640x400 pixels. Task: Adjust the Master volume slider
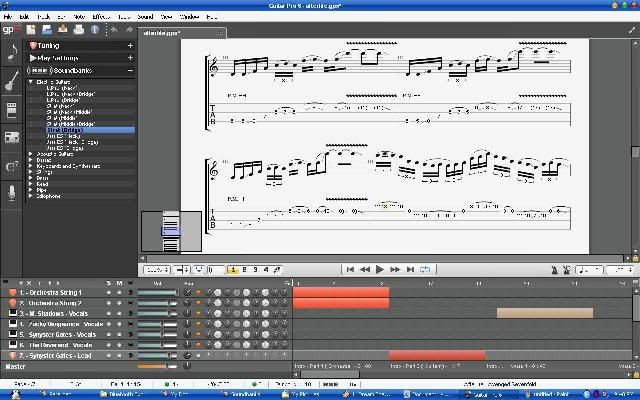pyautogui.click(x=157, y=366)
